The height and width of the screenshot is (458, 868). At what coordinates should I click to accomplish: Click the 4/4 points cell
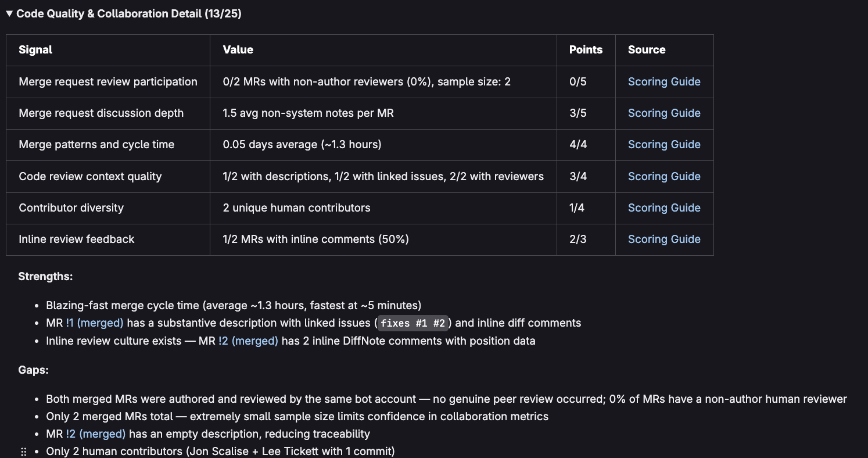tap(578, 145)
